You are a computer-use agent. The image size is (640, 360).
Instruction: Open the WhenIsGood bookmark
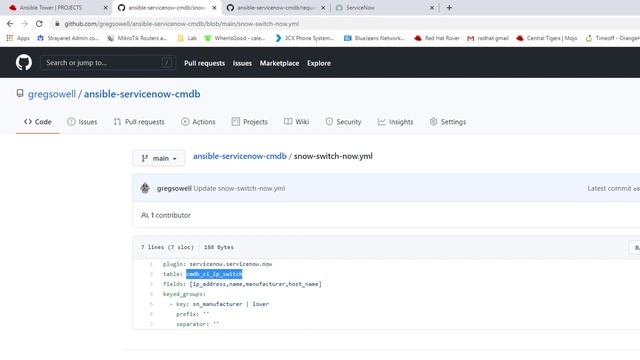[x=235, y=38]
